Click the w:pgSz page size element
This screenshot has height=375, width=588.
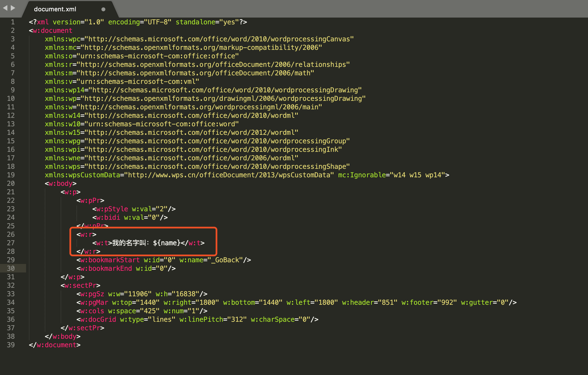pyautogui.click(x=142, y=294)
